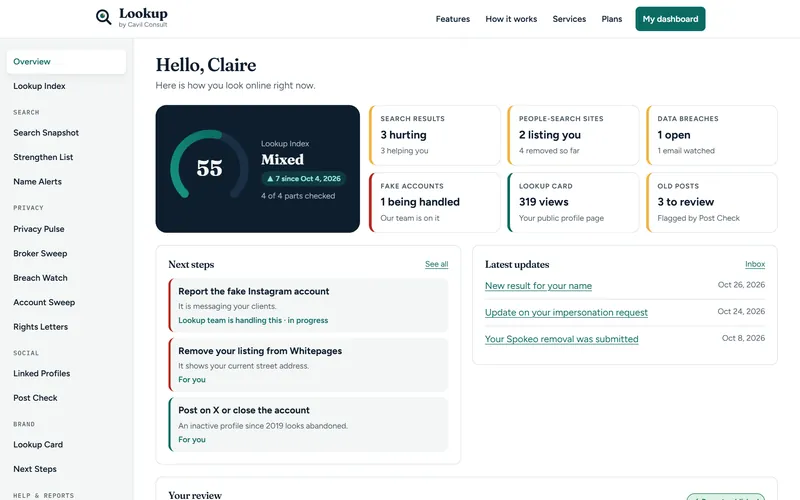The image size is (800, 500).
Task: Open the Data Breaches card
Action: click(712, 135)
